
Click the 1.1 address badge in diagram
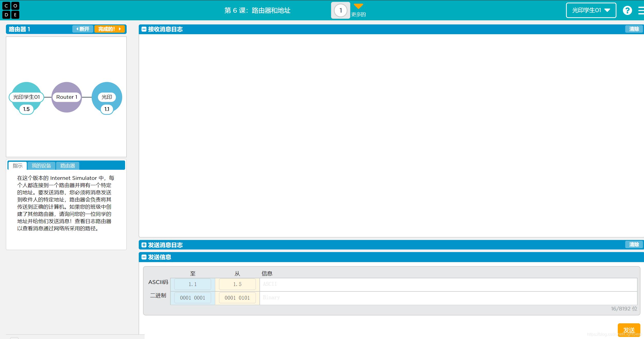[107, 109]
